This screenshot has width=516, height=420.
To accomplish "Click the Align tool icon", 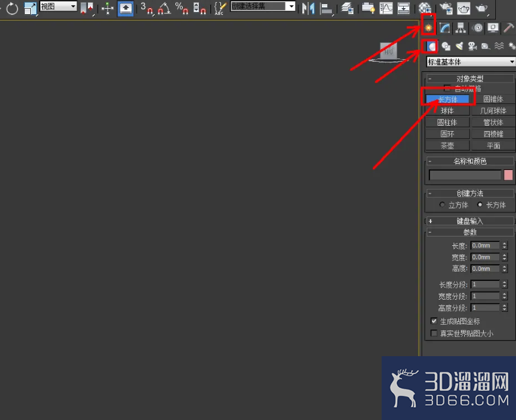I will (x=326, y=8).
